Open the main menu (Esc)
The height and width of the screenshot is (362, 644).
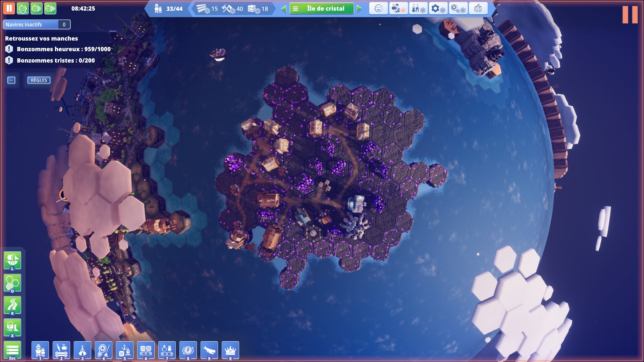(12, 350)
